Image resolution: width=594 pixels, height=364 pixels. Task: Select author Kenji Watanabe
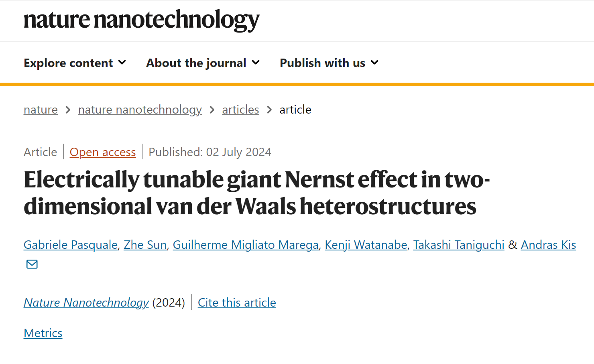[x=366, y=245]
